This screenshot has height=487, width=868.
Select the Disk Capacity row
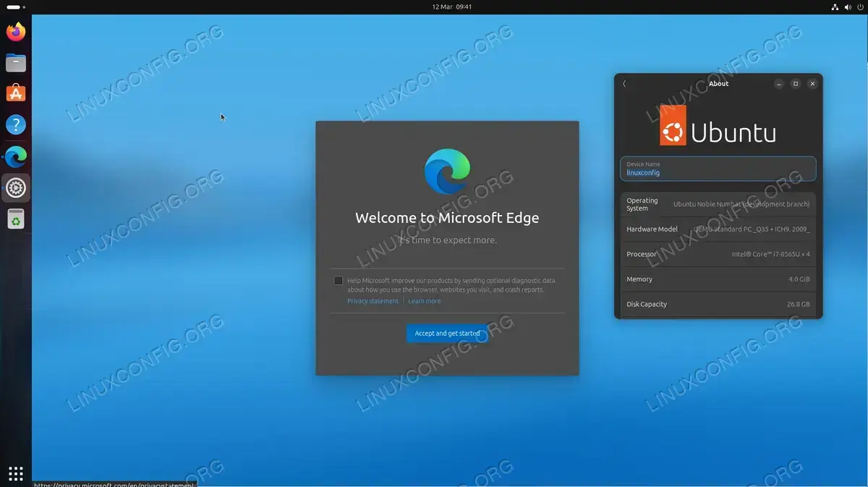point(718,304)
